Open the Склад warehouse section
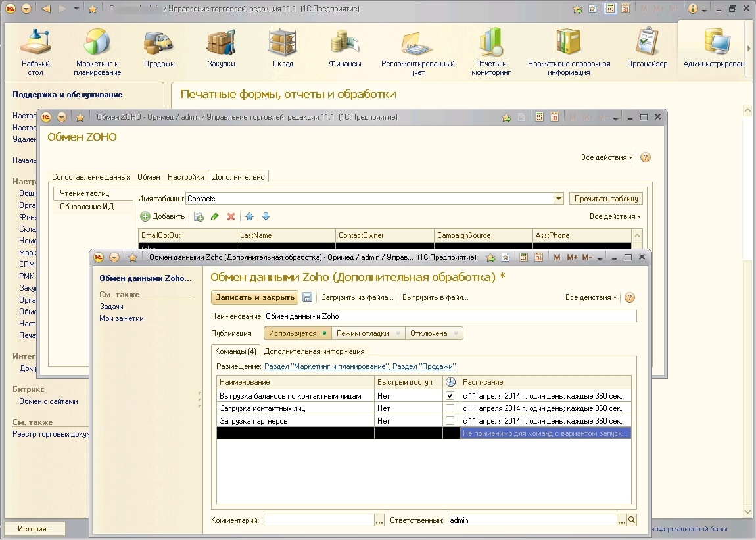This screenshot has height=540, width=756. click(x=283, y=48)
